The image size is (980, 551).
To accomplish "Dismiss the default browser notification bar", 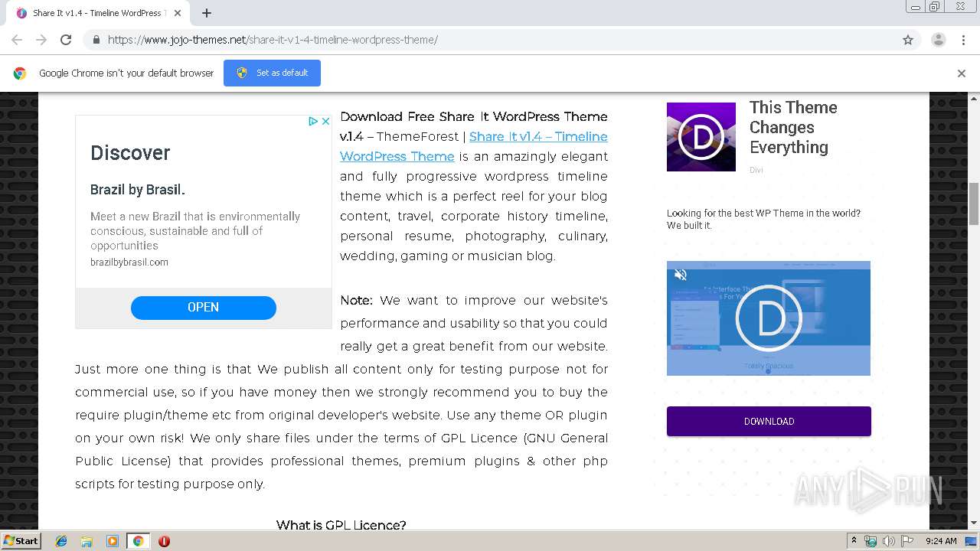I will coord(962,73).
